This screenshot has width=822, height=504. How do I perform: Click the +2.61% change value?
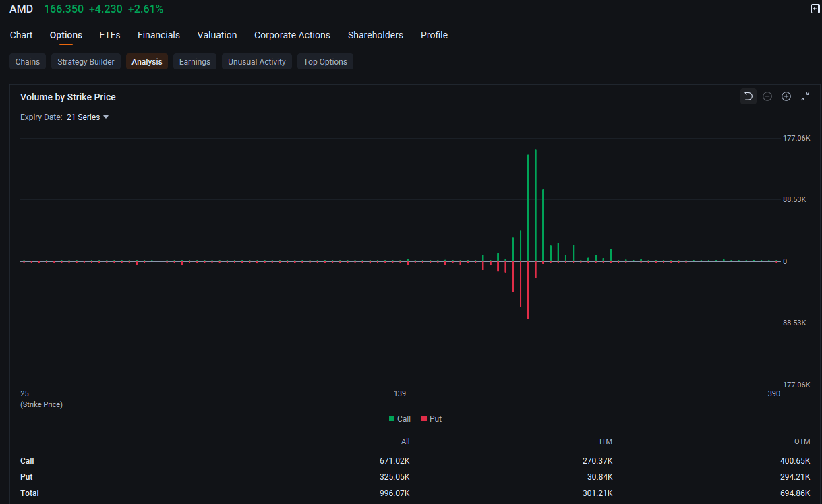point(146,9)
